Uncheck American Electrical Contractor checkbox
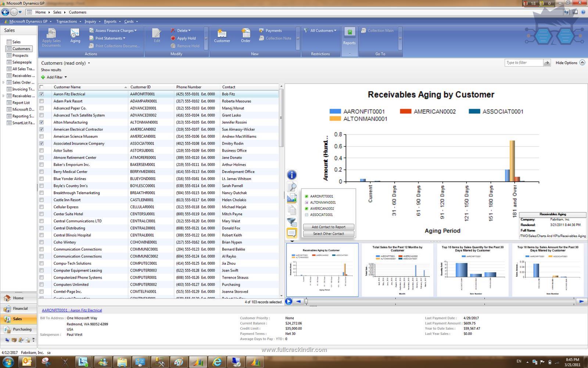This screenshot has width=588, height=368. 42,129
